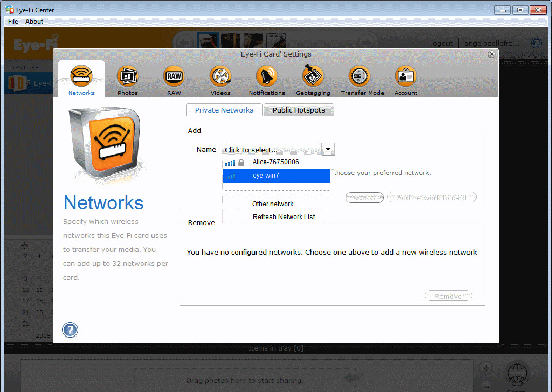Click calendar day 25
This screenshot has height=392, width=552.
point(39,312)
